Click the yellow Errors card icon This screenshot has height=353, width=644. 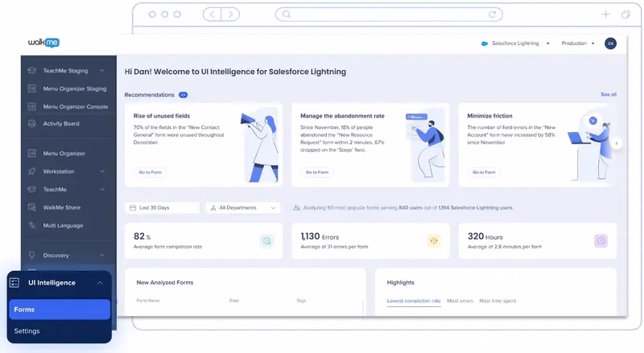tap(434, 241)
